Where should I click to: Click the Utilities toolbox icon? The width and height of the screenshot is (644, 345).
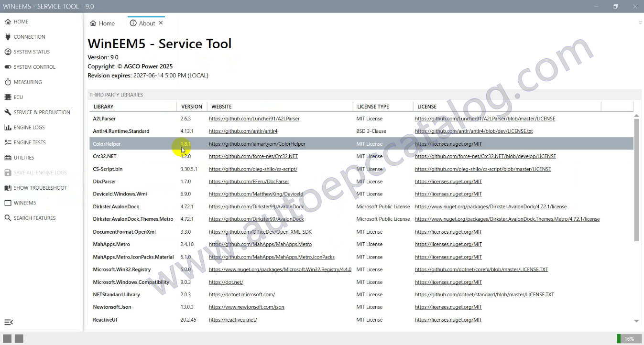(8, 158)
